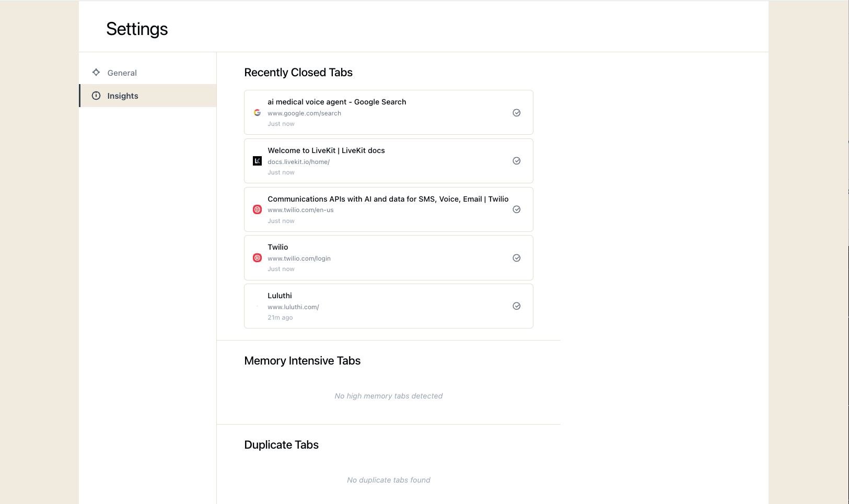Switch to the General settings section
Screen dimensions: 849x504
click(x=122, y=73)
